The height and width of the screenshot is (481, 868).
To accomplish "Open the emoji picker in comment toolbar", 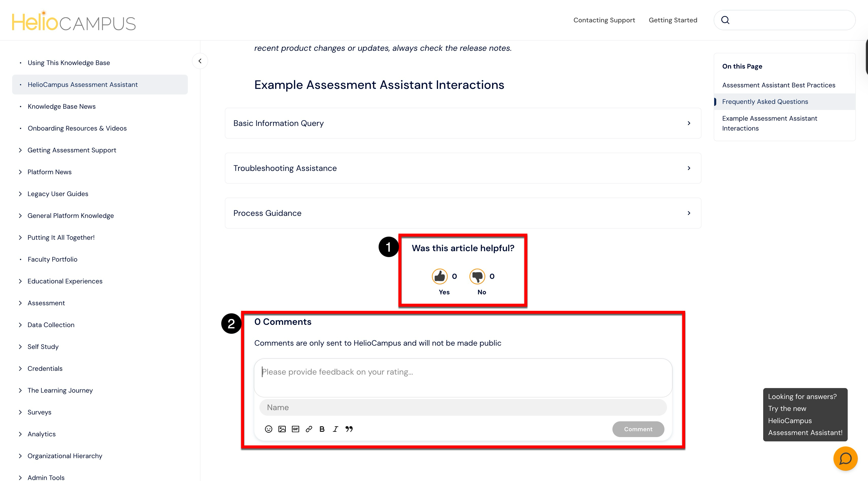I will pyautogui.click(x=268, y=429).
